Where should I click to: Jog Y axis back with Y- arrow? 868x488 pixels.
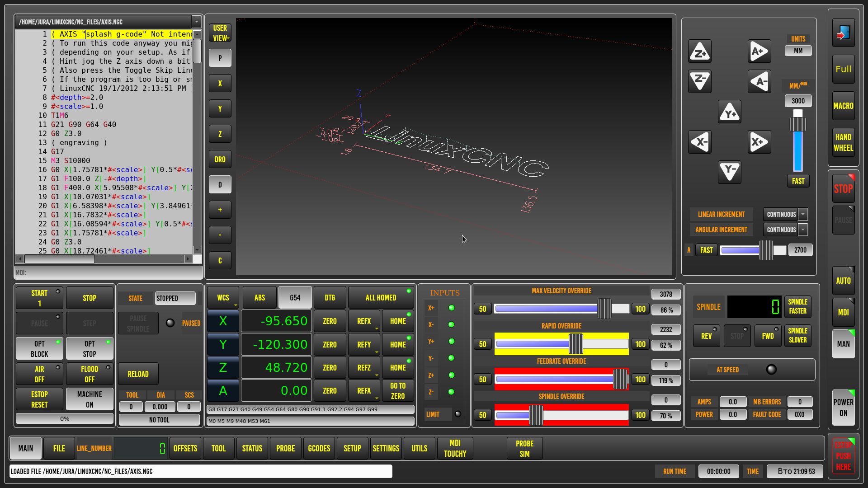(729, 172)
